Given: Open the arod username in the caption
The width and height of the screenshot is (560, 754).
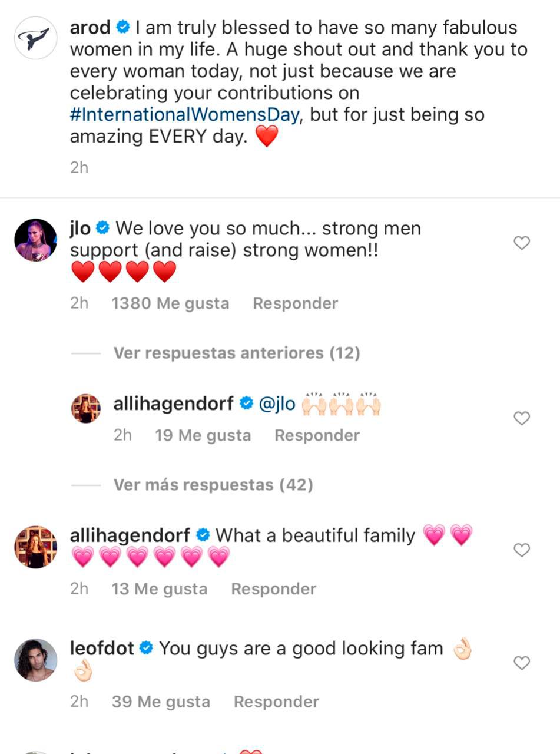Looking at the screenshot, I should (x=90, y=28).
